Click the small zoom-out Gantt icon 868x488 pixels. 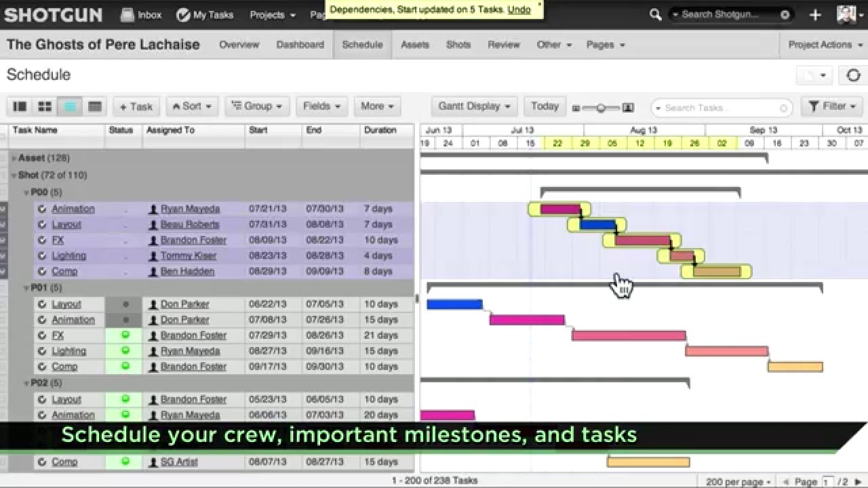(576, 108)
